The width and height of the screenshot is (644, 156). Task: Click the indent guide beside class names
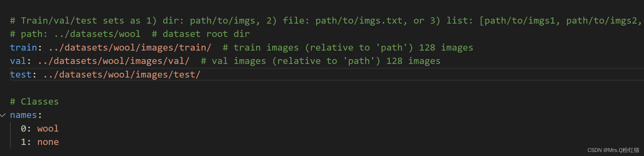point(10,135)
